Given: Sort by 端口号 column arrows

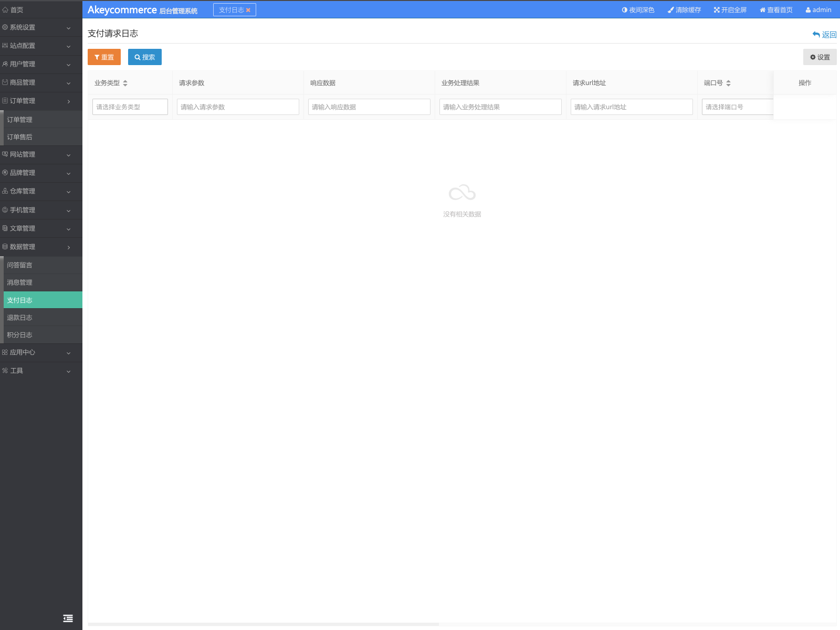Looking at the screenshot, I should pyautogui.click(x=728, y=83).
